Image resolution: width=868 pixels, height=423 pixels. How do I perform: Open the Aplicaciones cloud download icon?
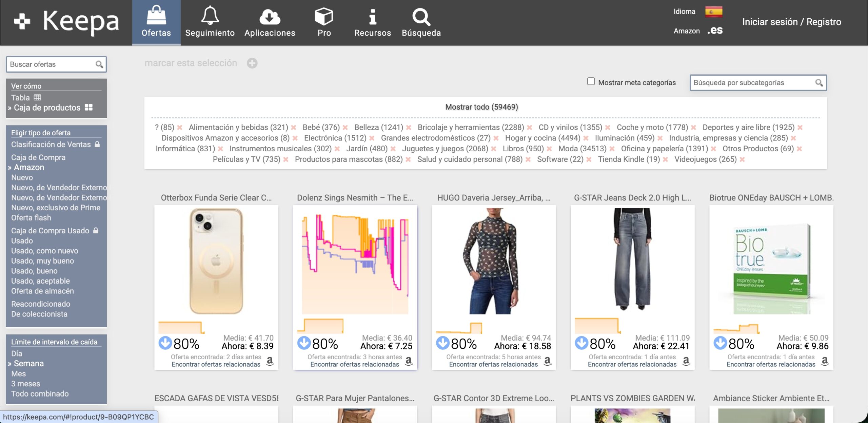[270, 17]
